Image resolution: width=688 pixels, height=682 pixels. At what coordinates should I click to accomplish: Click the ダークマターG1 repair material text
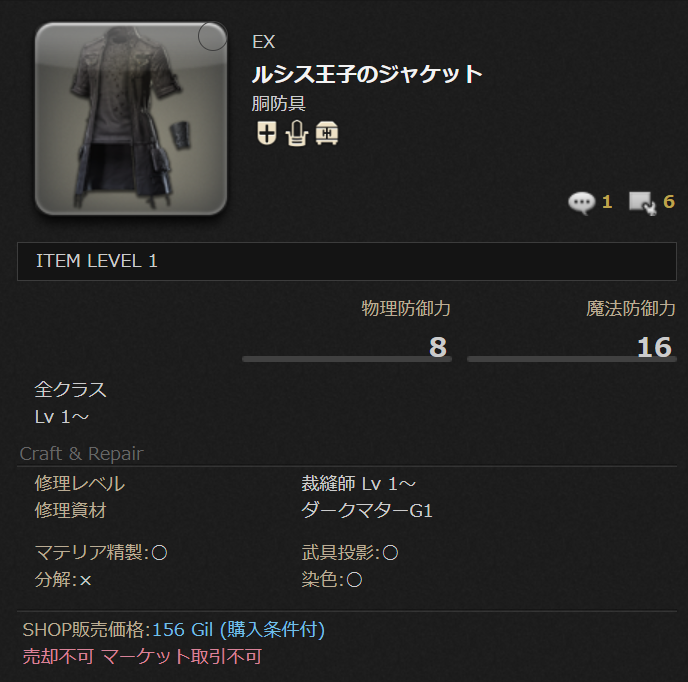367,511
